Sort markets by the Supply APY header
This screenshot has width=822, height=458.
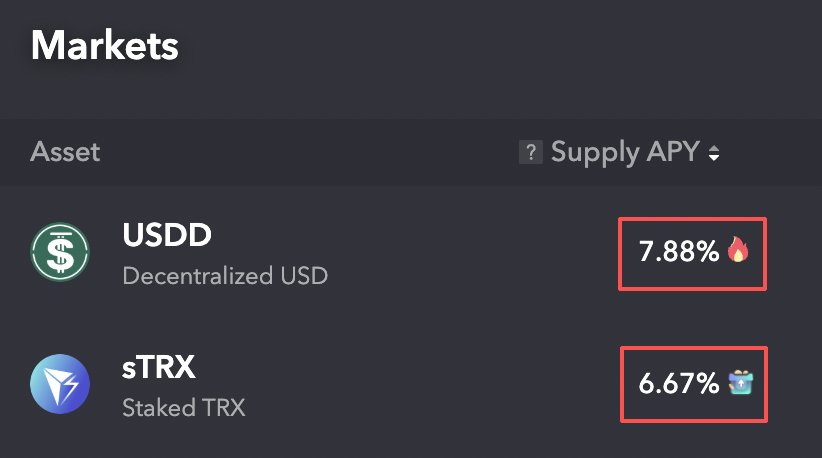tap(624, 153)
